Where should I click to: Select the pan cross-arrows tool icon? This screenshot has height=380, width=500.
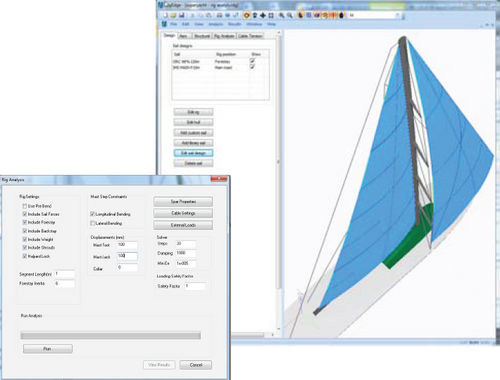click(263, 15)
